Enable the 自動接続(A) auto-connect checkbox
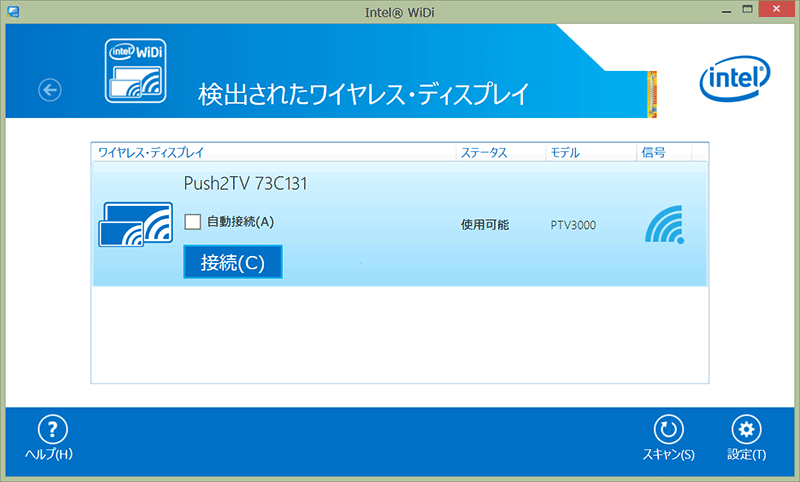Screen dimensions: 800x482 click(x=194, y=221)
